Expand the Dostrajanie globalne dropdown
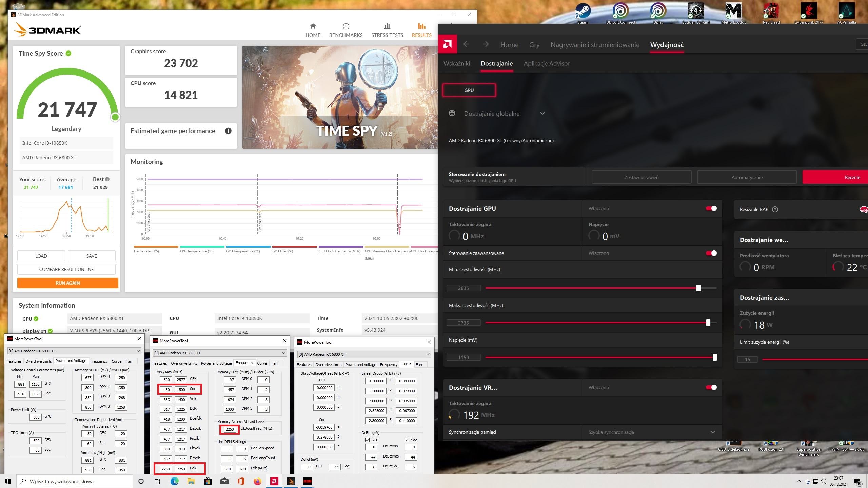The width and height of the screenshot is (868, 488). (x=542, y=114)
